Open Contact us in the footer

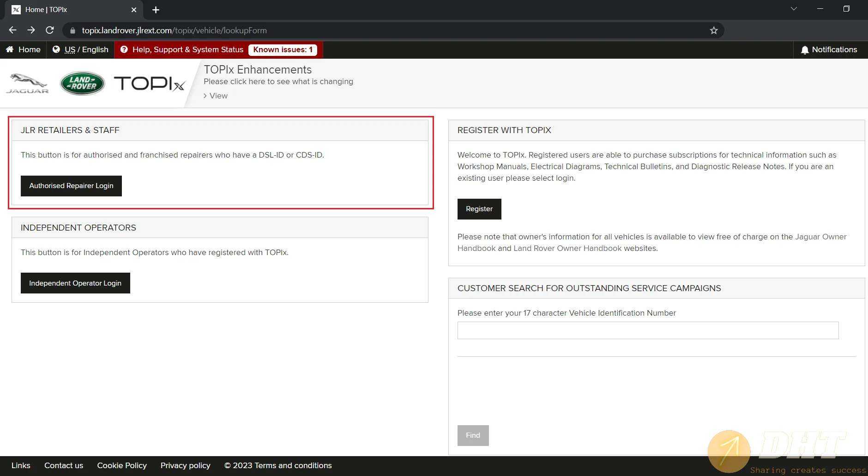point(64,465)
